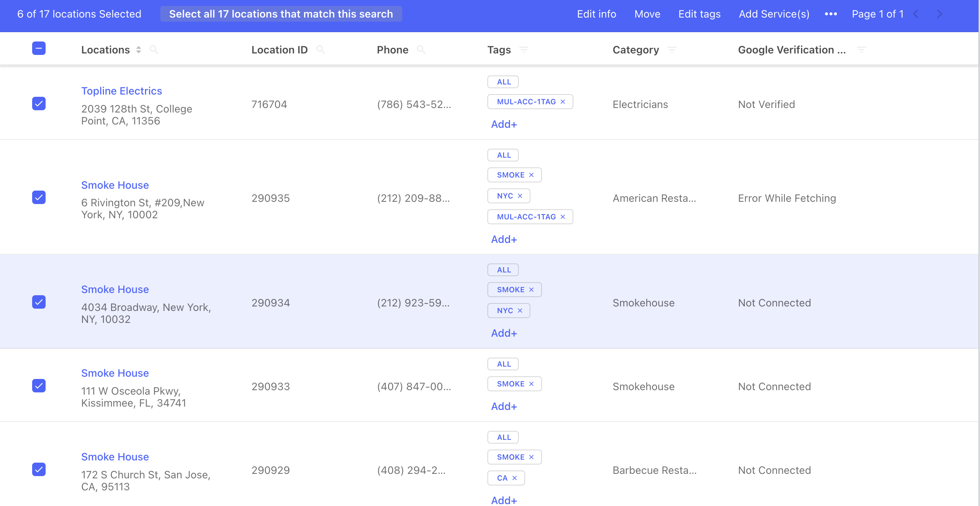
Task: Open Smoke House link for ID 290935
Action: click(115, 185)
